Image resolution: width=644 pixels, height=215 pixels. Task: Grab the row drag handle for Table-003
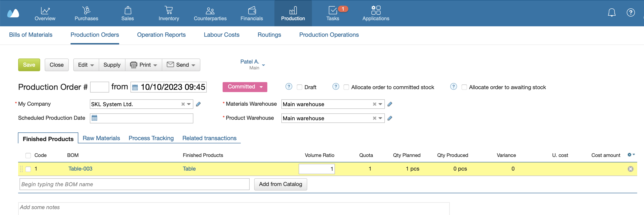tap(21, 169)
